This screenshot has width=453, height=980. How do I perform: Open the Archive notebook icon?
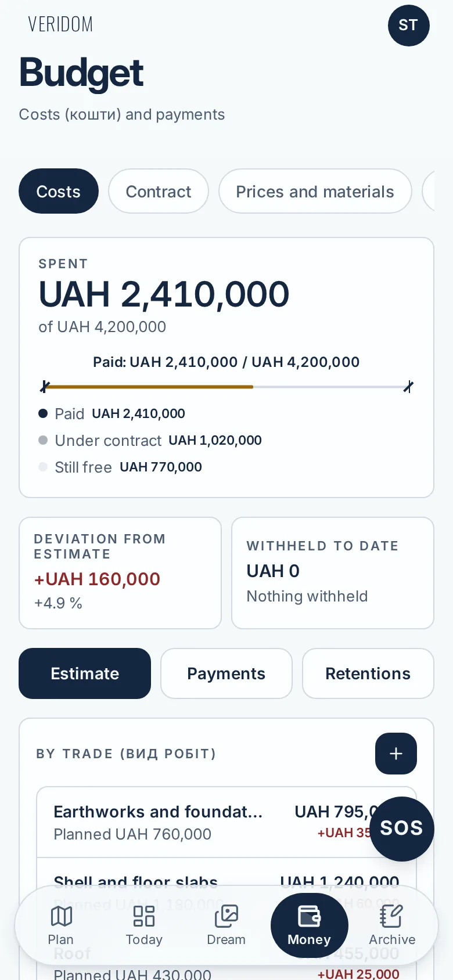click(391, 916)
